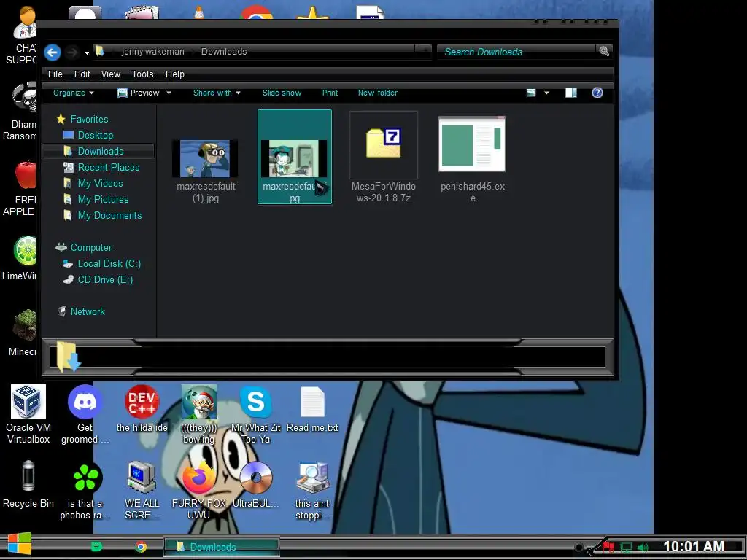Click the Downloads taskbar button
747x560 pixels.
tap(222, 547)
